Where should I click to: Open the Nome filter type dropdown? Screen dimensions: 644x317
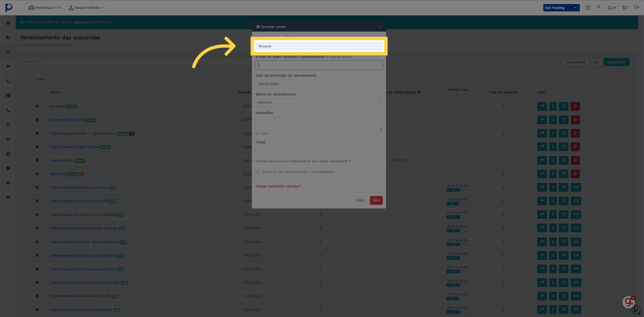point(33,61)
